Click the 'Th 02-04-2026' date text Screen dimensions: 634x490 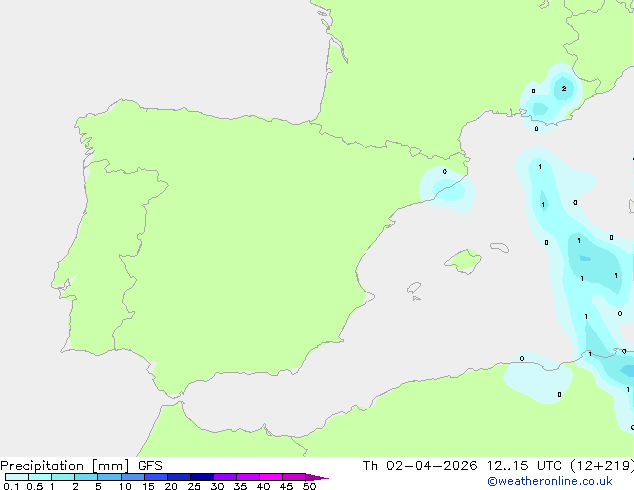pos(420,466)
